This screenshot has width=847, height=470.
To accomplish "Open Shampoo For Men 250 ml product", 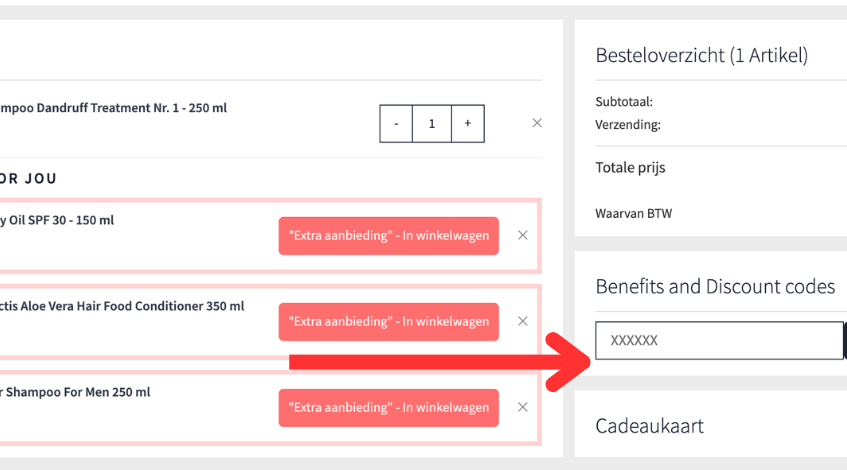I will click(75, 392).
